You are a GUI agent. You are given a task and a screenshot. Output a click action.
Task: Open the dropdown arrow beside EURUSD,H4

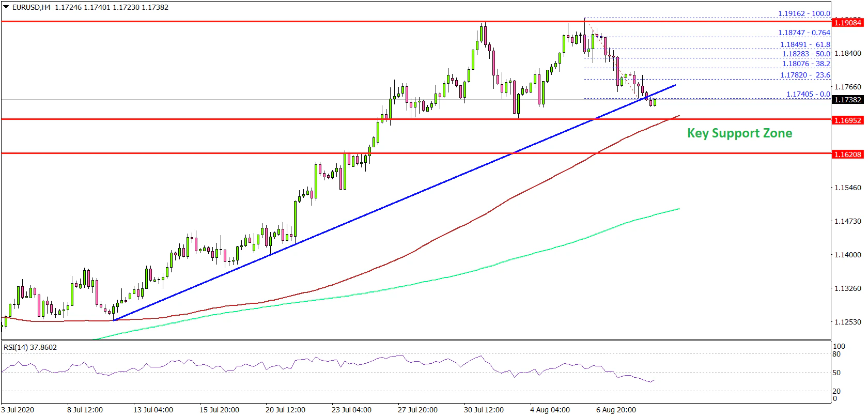[6, 7]
